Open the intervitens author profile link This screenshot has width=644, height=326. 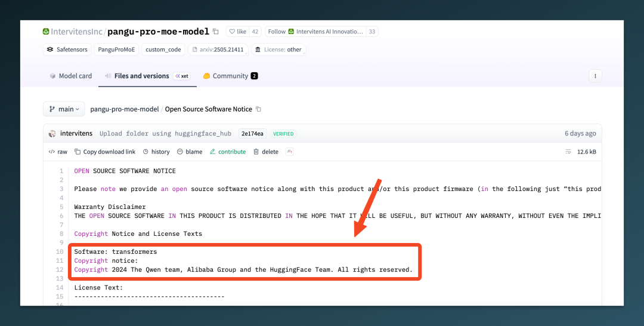pyautogui.click(x=76, y=134)
